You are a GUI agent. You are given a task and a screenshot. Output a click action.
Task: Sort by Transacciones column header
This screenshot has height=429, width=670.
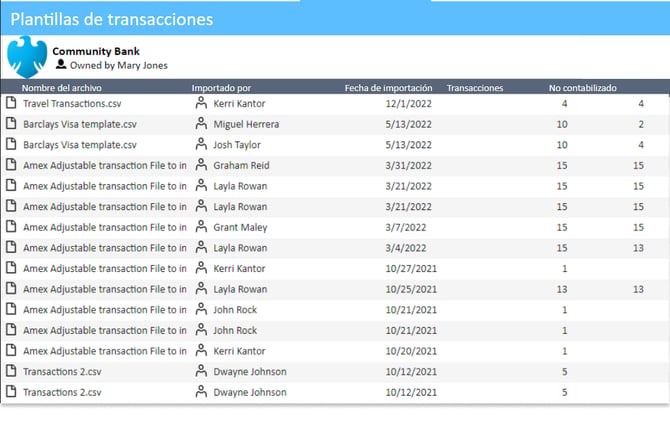click(475, 88)
